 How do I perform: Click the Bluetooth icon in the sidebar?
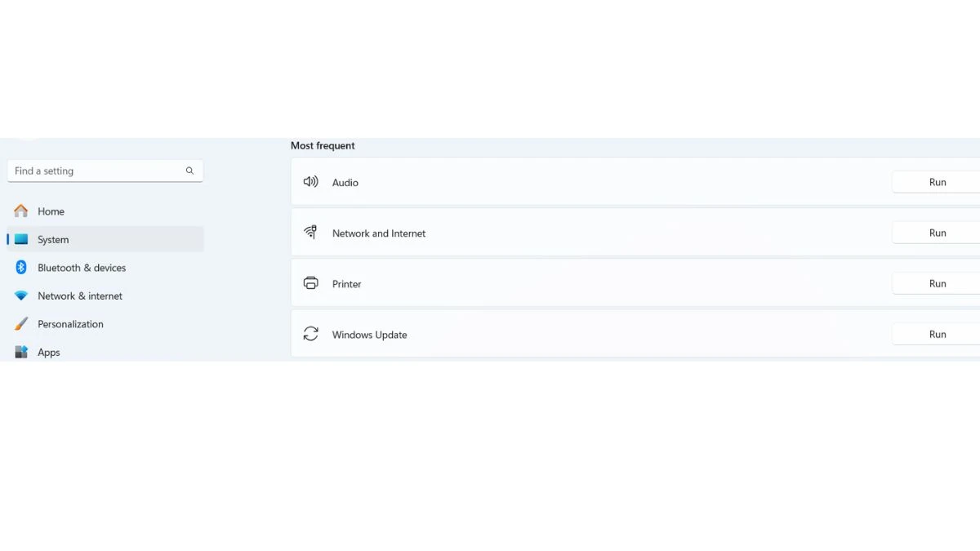pos(21,267)
